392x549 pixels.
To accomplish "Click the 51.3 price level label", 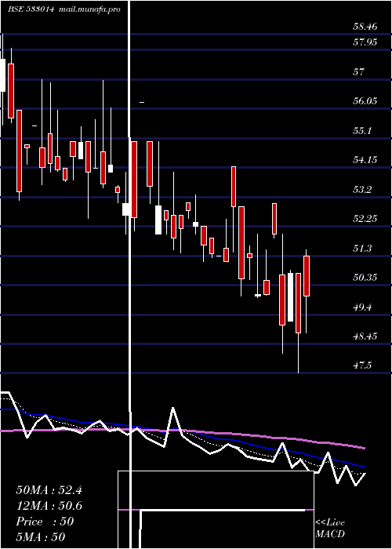I will (x=362, y=249).
